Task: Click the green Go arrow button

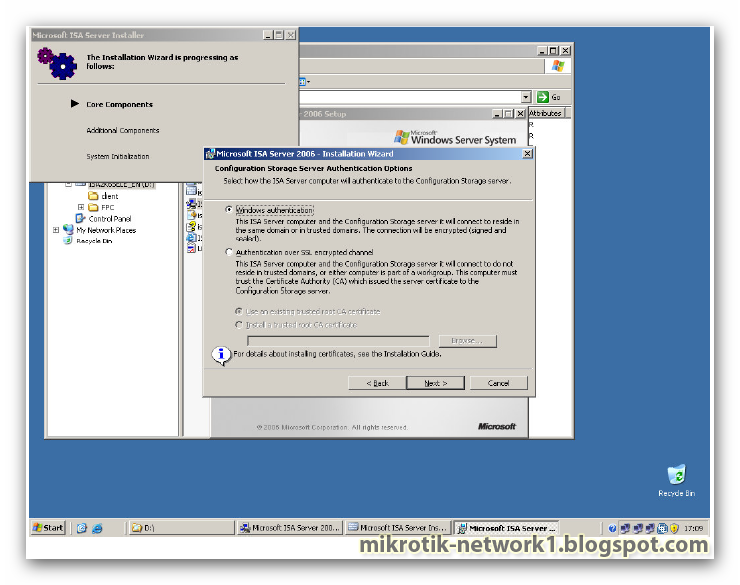Action: 543,97
